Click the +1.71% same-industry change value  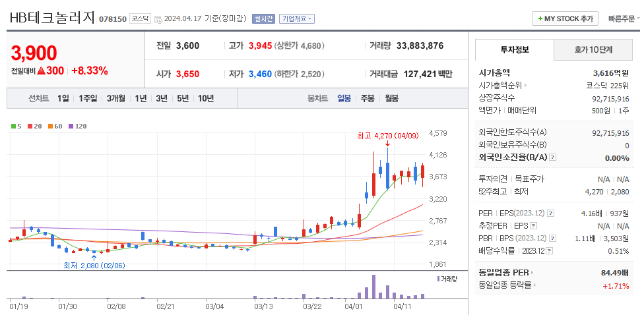616,285
